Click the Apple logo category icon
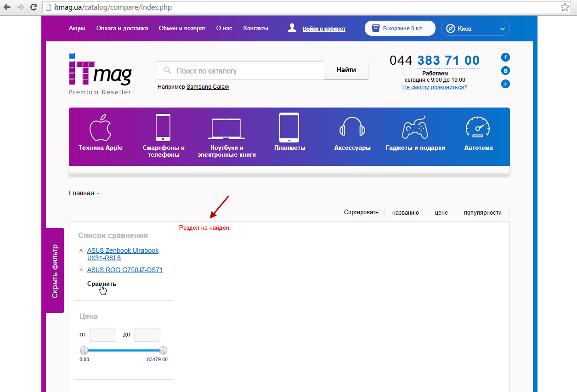Viewport: 577px width, 392px height. point(101,127)
